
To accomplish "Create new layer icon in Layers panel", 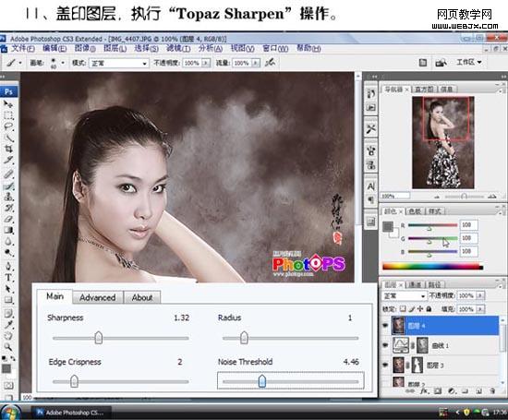I will (479, 391).
